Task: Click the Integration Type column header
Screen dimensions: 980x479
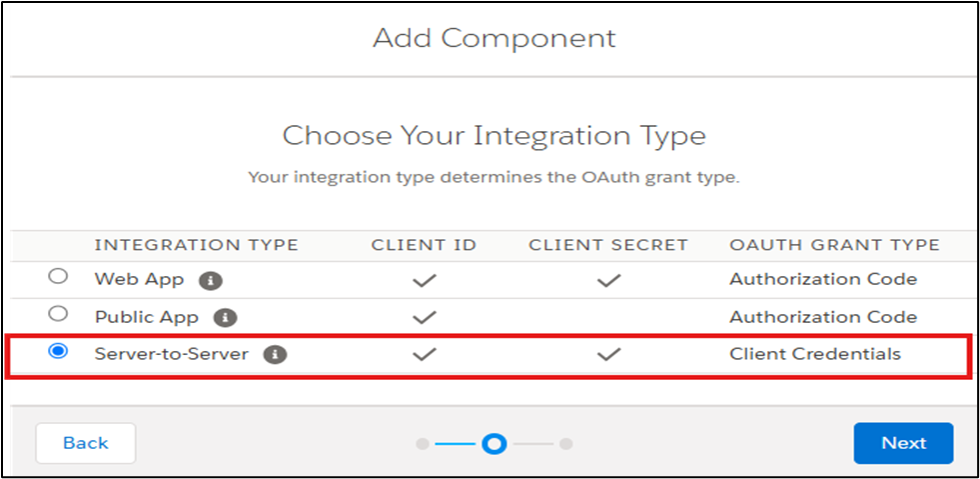Action: point(196,245)
